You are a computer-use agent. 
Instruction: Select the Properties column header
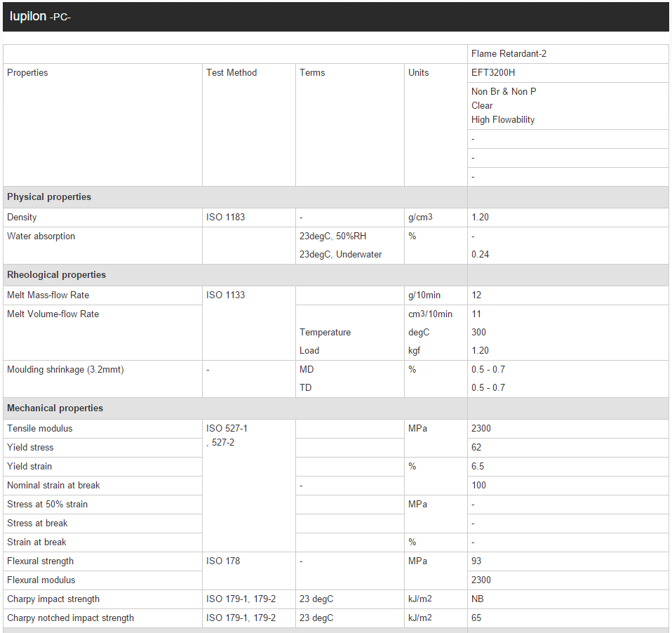click(x=27, y=72)
